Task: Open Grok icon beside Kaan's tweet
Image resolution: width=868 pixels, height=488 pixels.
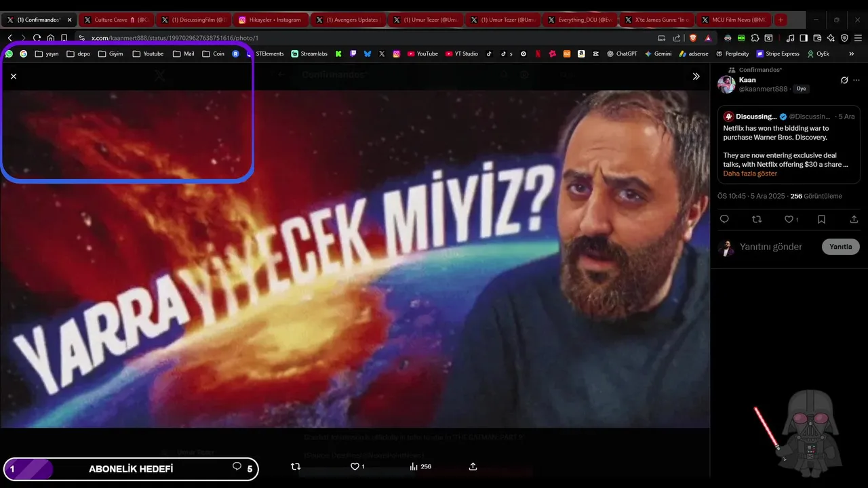Action: [x=844, y=80]
